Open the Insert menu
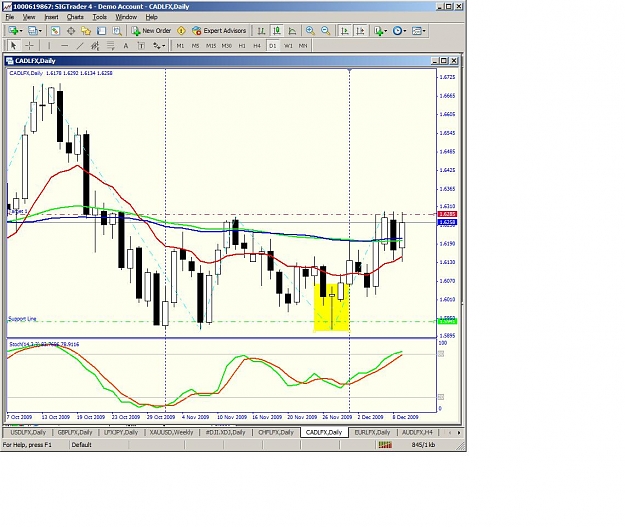 pos(51,17)
